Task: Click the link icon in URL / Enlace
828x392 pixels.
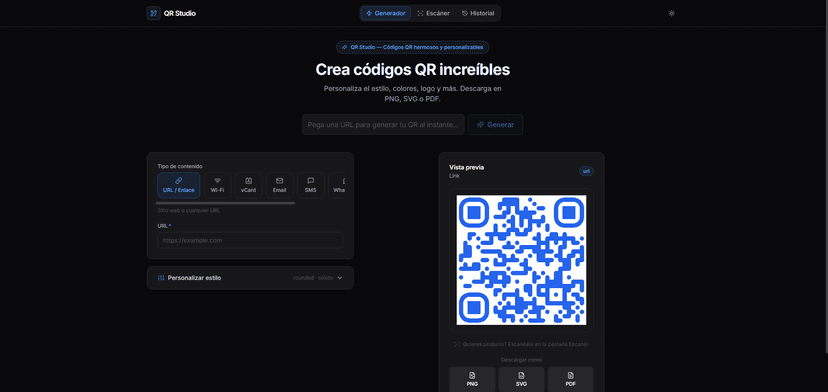Action: [x=178, y=181]
